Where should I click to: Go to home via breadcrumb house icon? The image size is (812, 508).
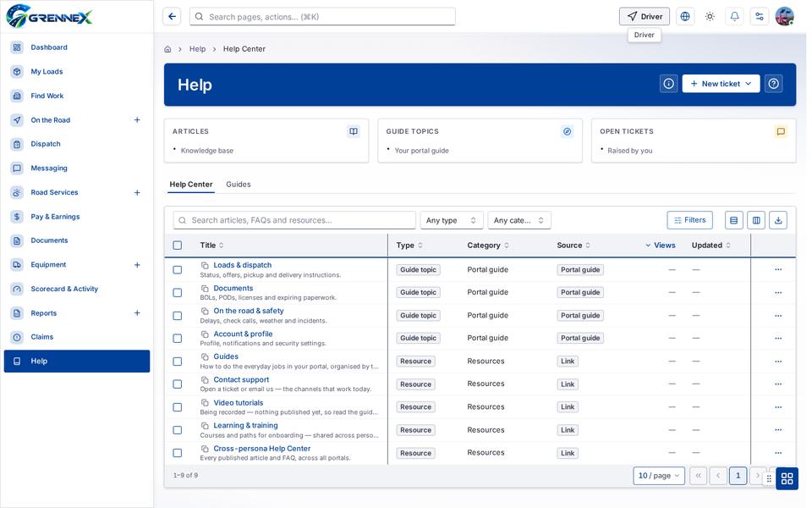167,49
